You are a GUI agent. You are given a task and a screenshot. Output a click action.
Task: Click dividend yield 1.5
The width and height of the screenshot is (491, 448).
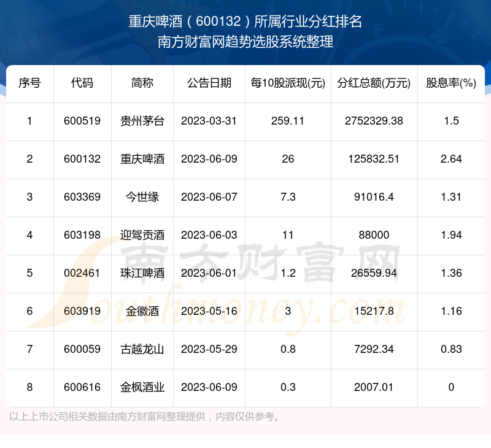(451, 121)
